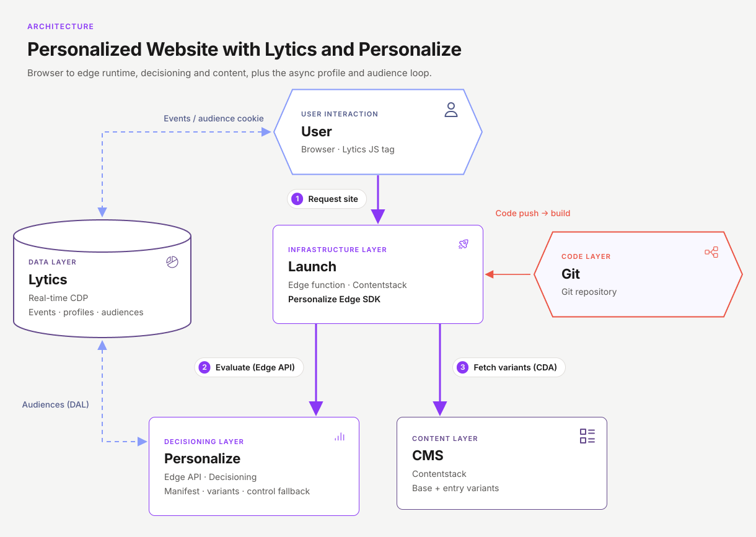Click the git branch icon in Git node
Viewport: 756px width, 537px height.
[711, 252]
